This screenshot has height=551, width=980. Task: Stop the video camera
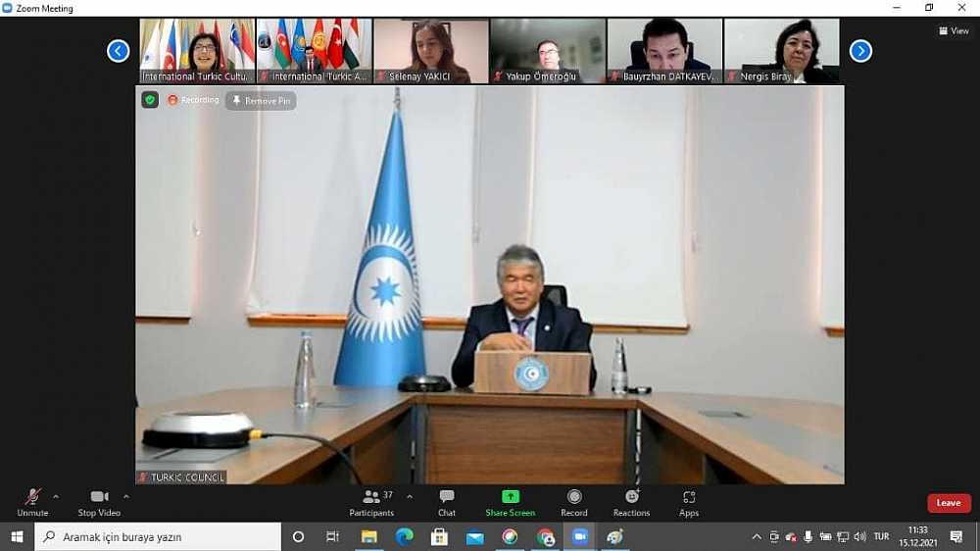pos(99,502)
